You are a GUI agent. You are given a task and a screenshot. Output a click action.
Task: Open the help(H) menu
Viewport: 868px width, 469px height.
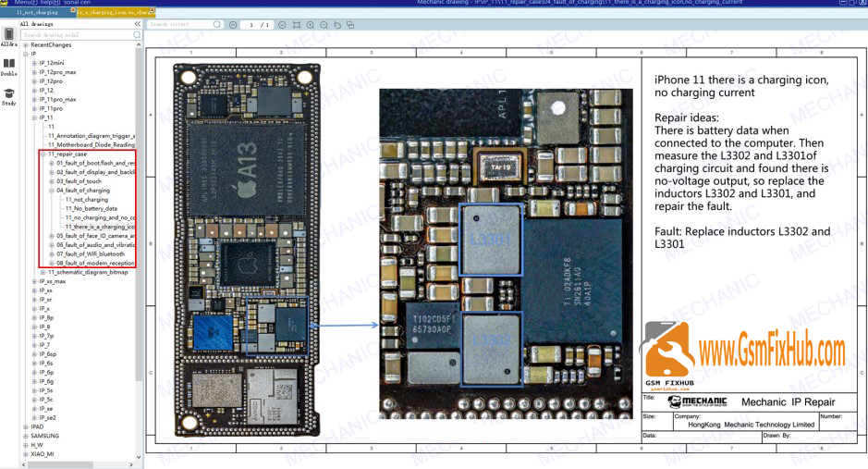50,2
